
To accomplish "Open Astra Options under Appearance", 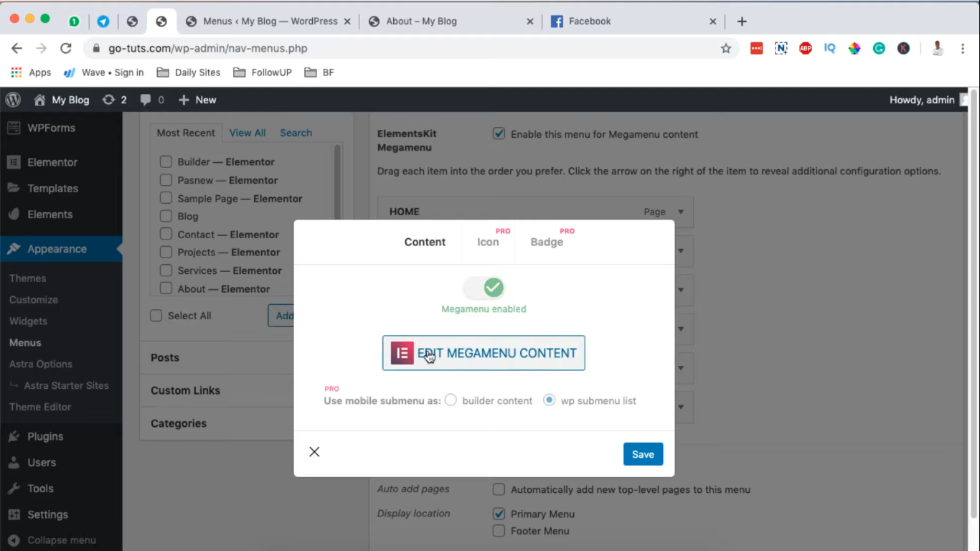I will tap(41, 364).
